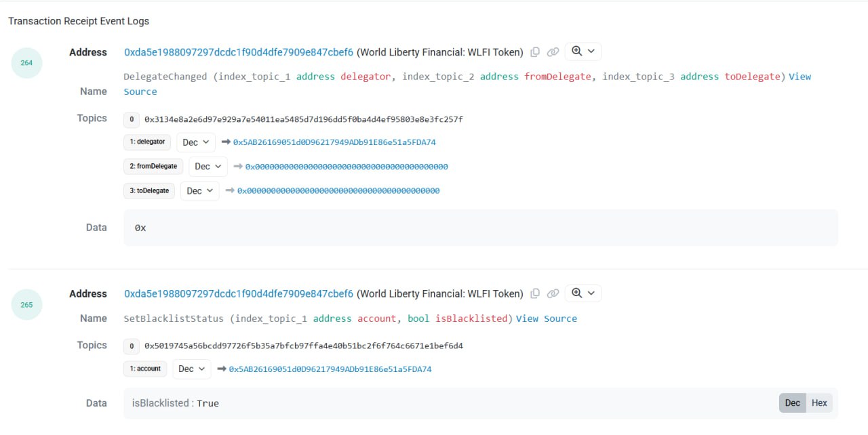Open Dec dropdown for fromDelegate topic
The image size is (868, 435).
(208, 166)
